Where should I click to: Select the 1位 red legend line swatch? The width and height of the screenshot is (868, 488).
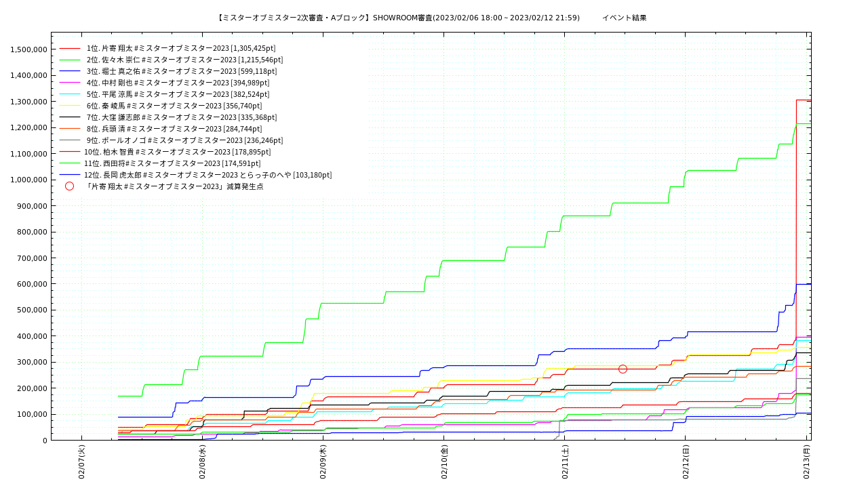[x=70, y=49]
